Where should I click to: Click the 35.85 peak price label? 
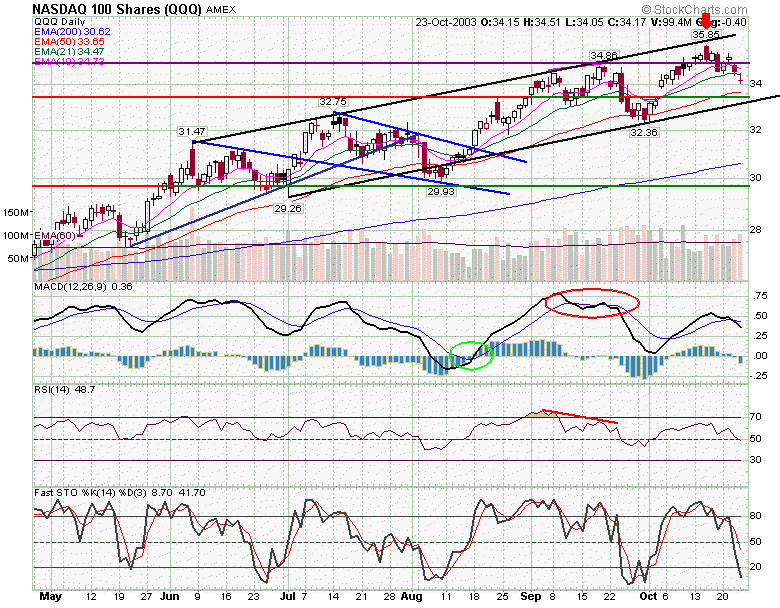(x=706, y=35)
